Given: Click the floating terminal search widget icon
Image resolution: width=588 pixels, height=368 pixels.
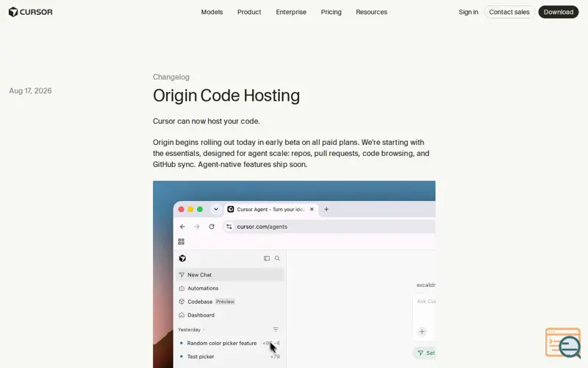Looking at the screenshot, I should [563, 343].
